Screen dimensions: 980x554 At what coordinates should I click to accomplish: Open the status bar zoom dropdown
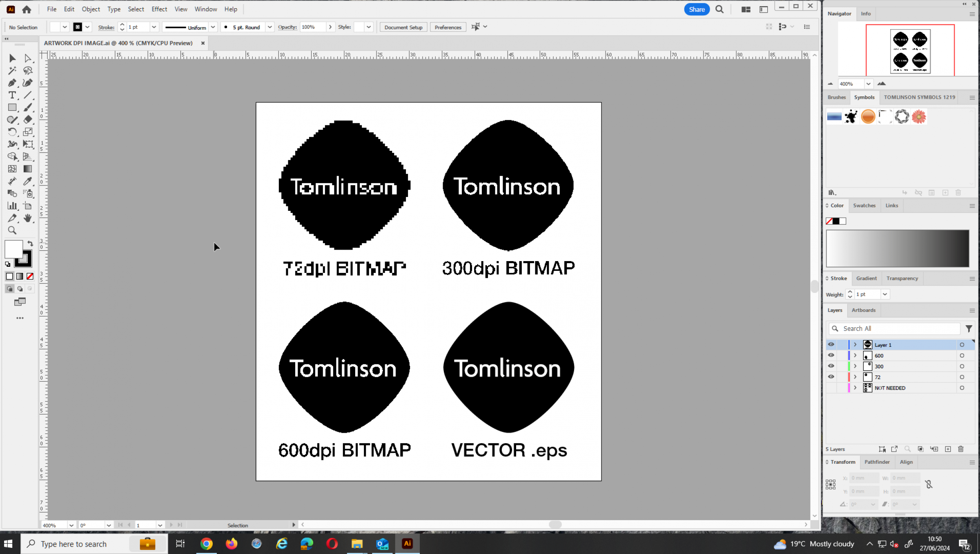click(71, 525)
